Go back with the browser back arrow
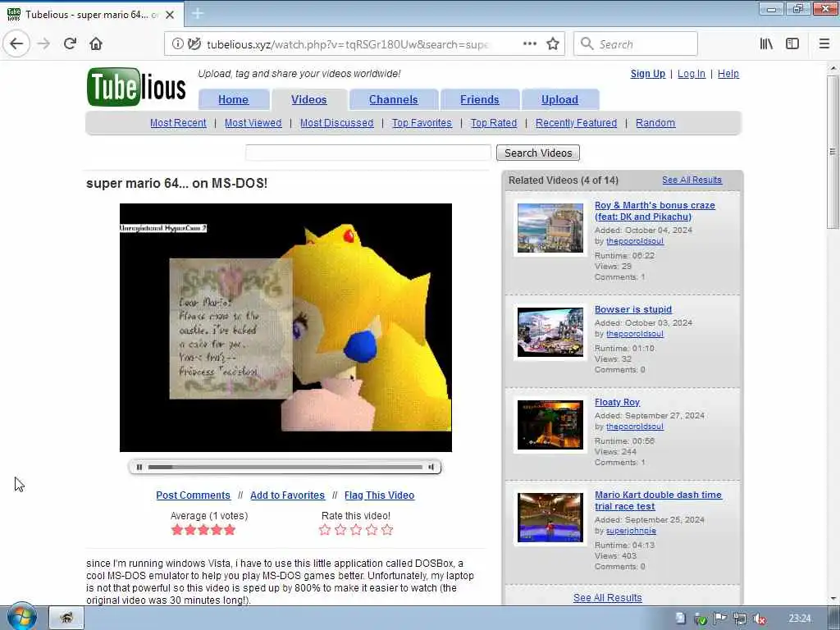 pos(16,44)
